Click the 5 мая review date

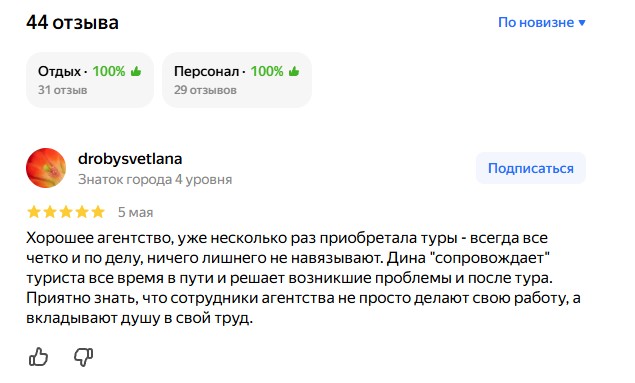(135, 212)
